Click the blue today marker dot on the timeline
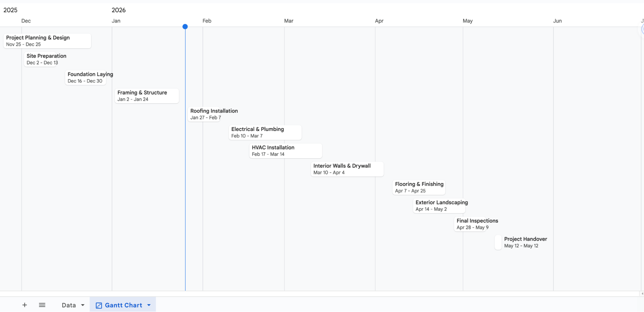The height and width of the screenshot is (312, 644). point(185,27)
